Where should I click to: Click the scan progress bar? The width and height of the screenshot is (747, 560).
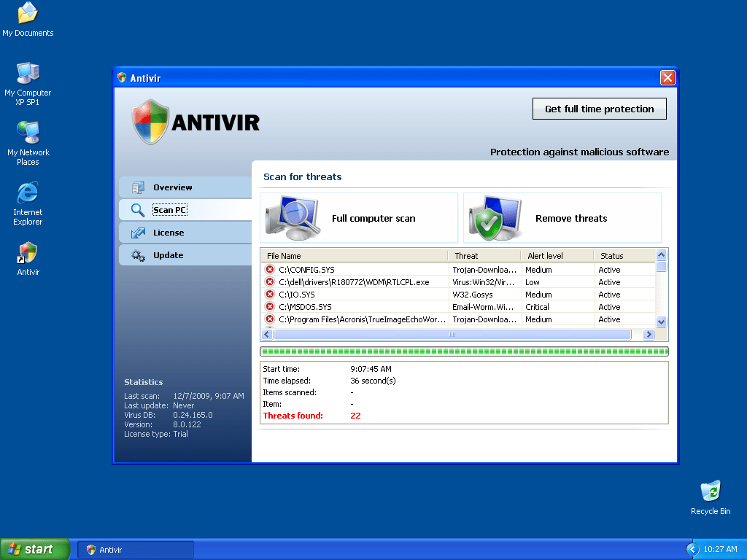464,351
